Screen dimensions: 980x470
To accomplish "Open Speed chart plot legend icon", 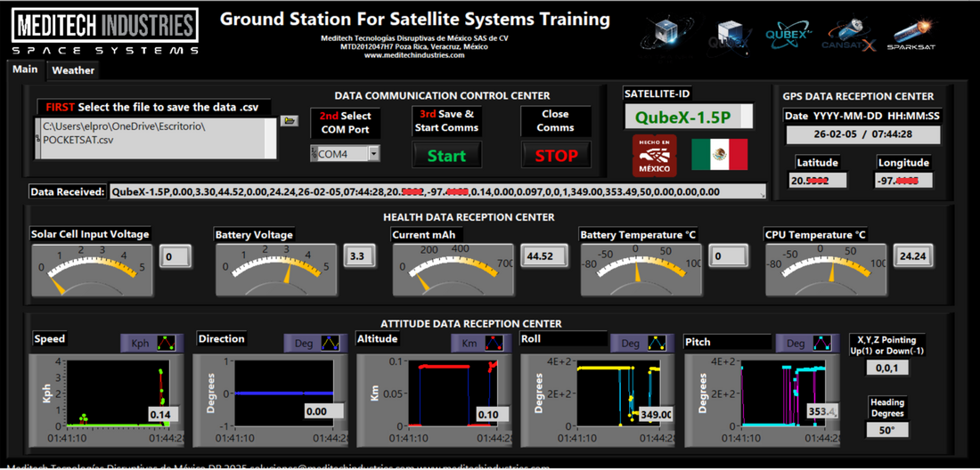I will (x=167, y=343).
